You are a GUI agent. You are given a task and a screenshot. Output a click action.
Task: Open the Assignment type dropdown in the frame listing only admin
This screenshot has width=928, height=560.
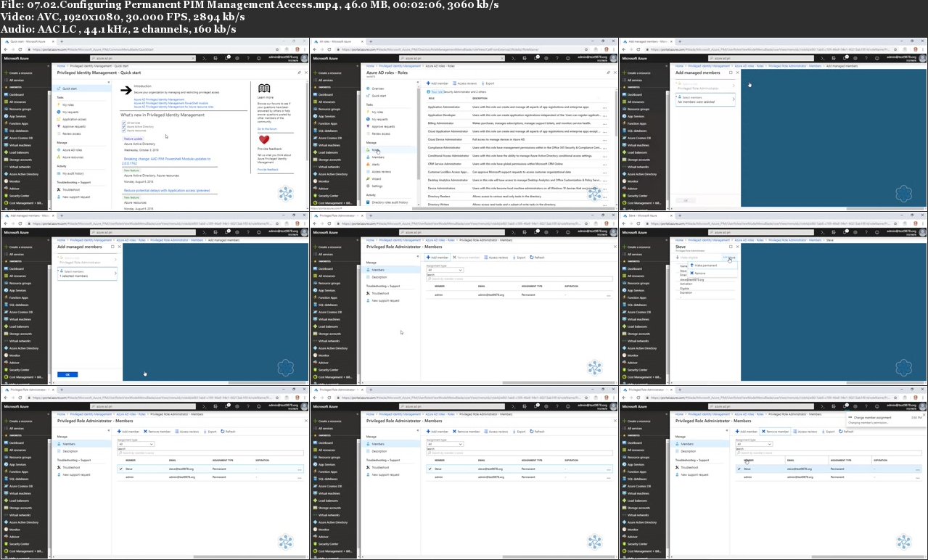[x=445, y=270]
